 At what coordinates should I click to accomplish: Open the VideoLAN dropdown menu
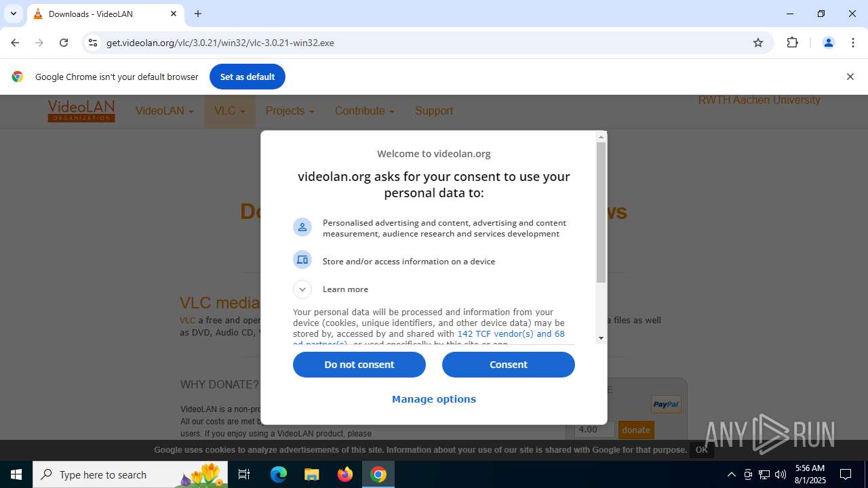point(165,111)
